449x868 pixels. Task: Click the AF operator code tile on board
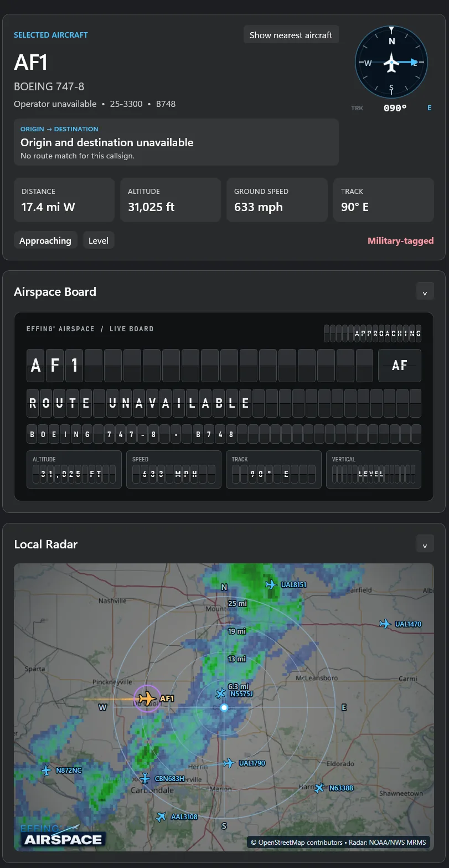point(400,366)
